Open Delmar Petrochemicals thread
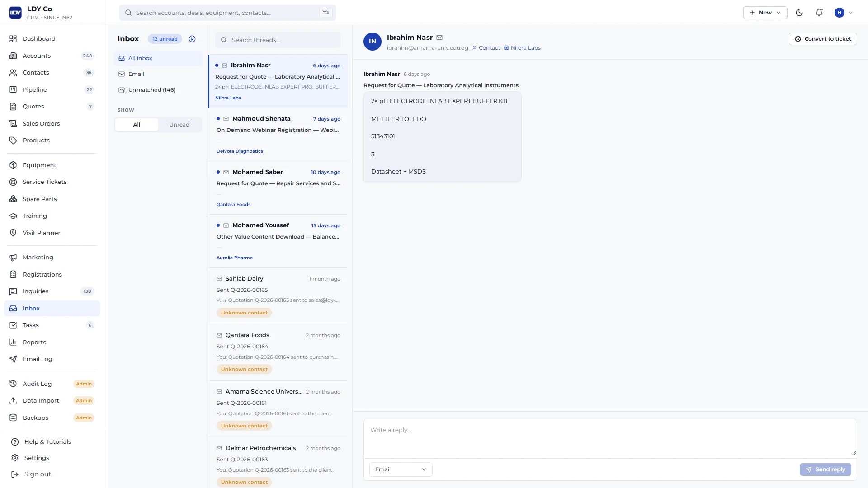This screenshot has width=868, height=488. (x=278, y=464)
